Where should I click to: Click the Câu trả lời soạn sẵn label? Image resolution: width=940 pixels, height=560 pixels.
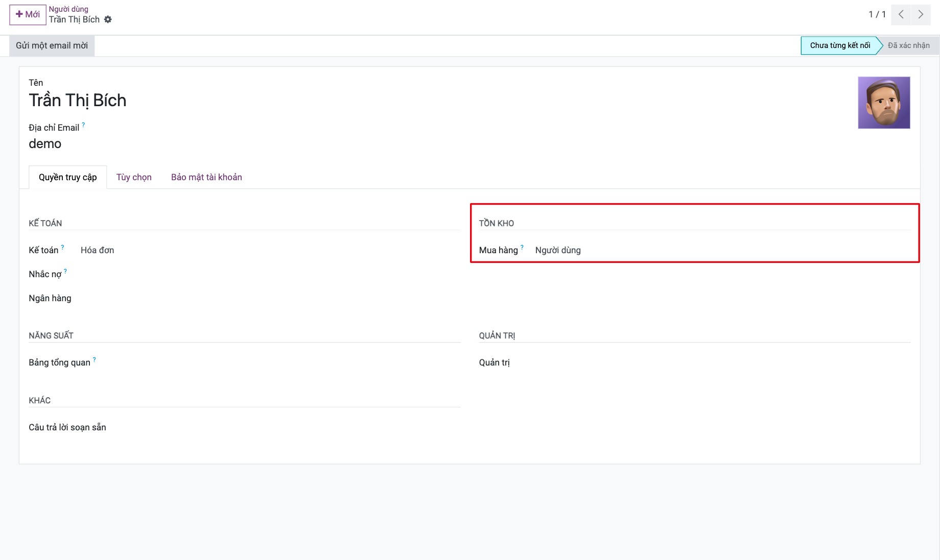coord(67,427)
